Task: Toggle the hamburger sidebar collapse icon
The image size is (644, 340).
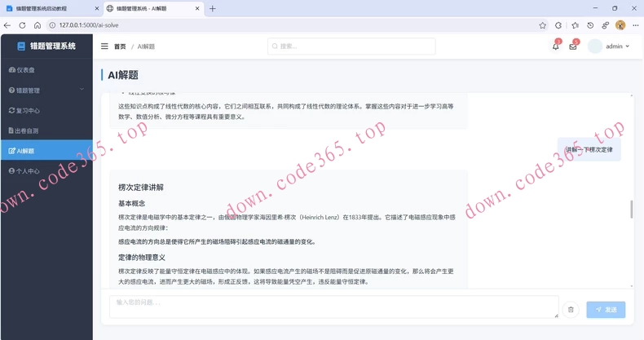Action: (x=104, y=46)
